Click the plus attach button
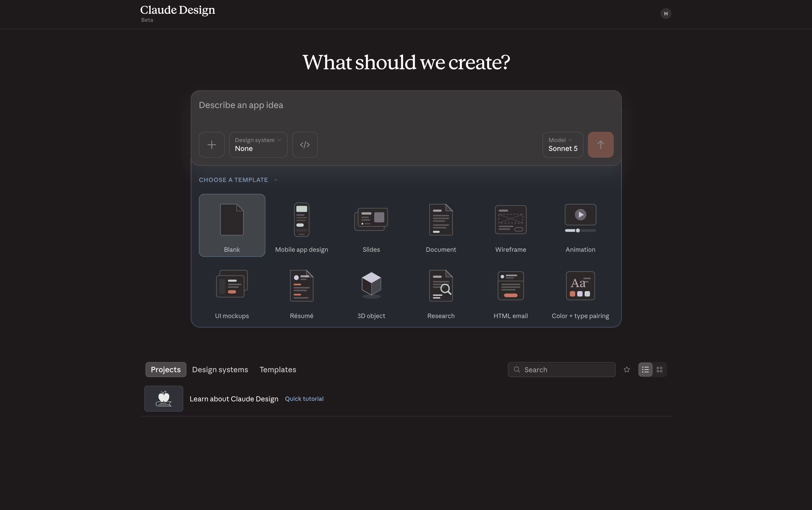 [x=211, y=145]
